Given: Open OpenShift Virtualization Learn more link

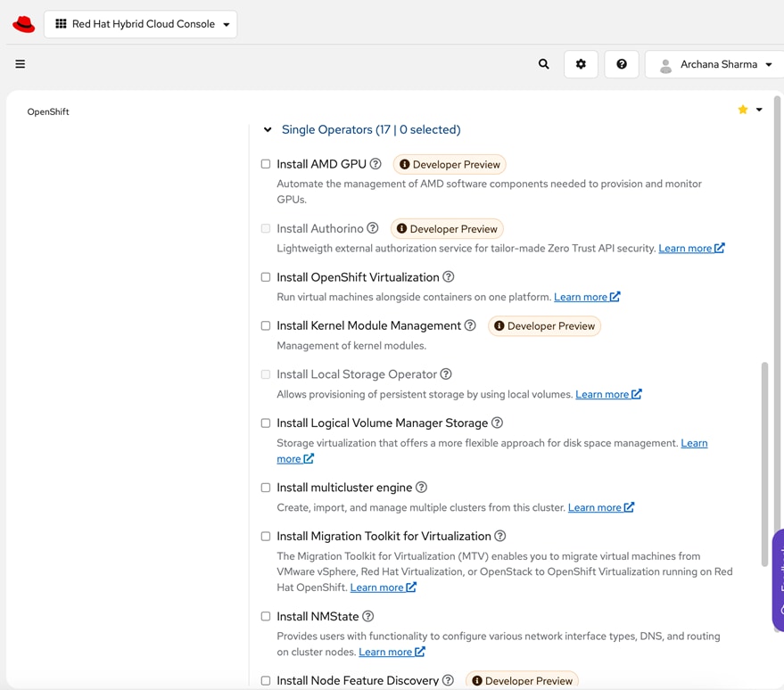Looking at the screenshot, I should (x=587, y=297).
